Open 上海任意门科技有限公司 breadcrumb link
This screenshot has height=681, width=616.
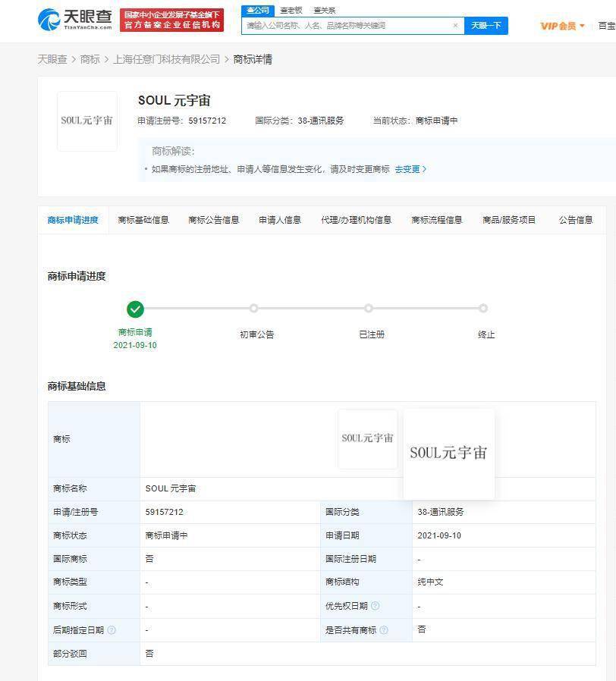[x=166, y=59]
